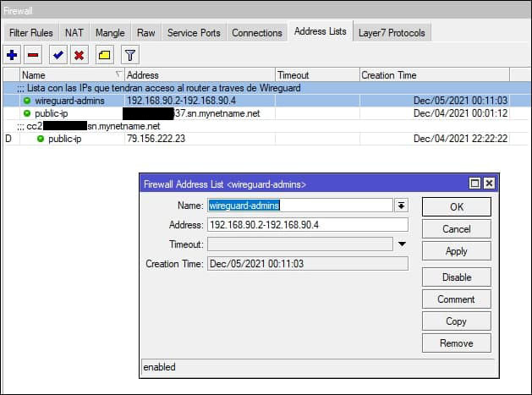Click the blue checkmark Enable icon
Screen dimensions: 532x395
(58, 55)
